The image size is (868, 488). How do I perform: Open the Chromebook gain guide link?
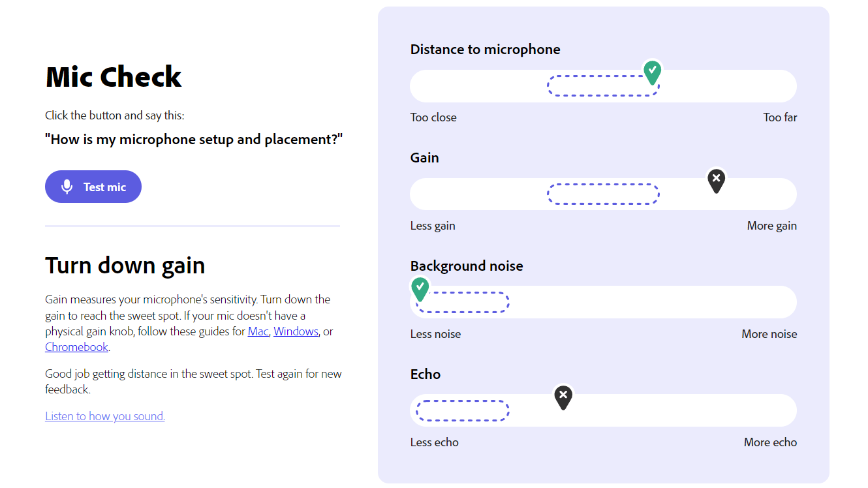pos(76,347)
